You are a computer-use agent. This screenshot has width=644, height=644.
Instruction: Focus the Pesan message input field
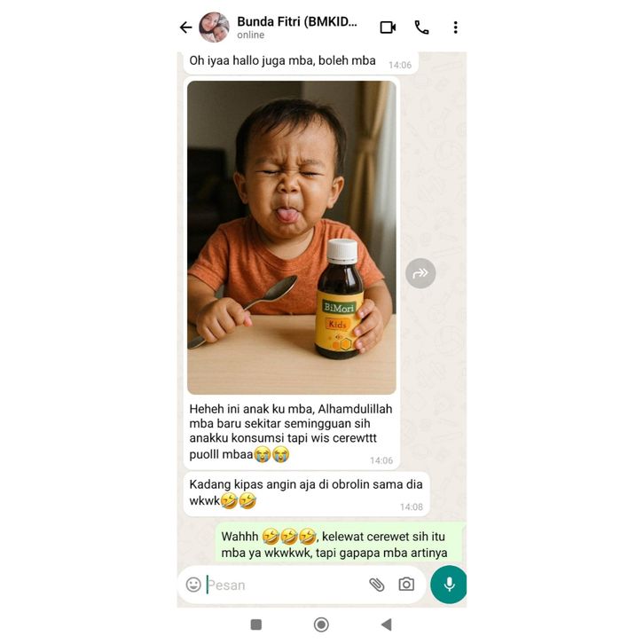click(285, 585)
